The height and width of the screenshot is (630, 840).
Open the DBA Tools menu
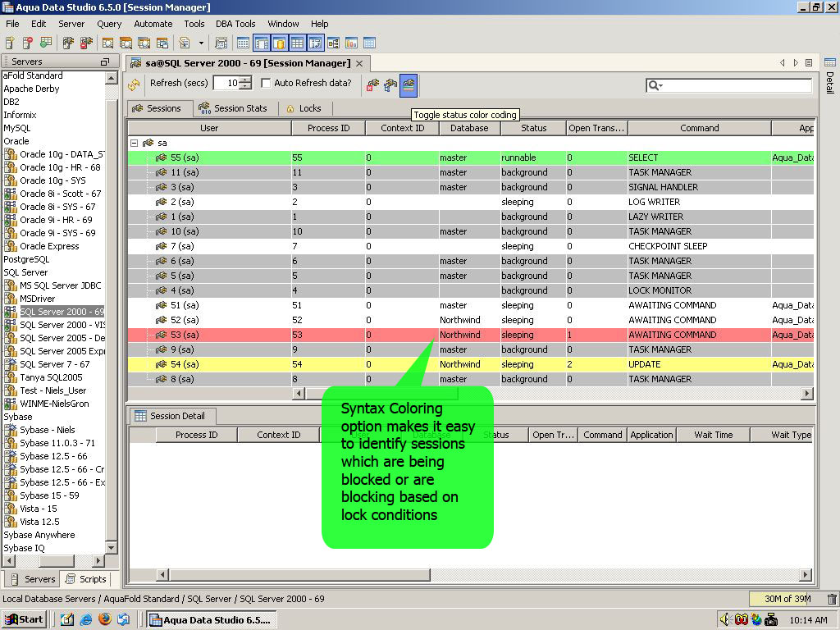pos(235,24)
